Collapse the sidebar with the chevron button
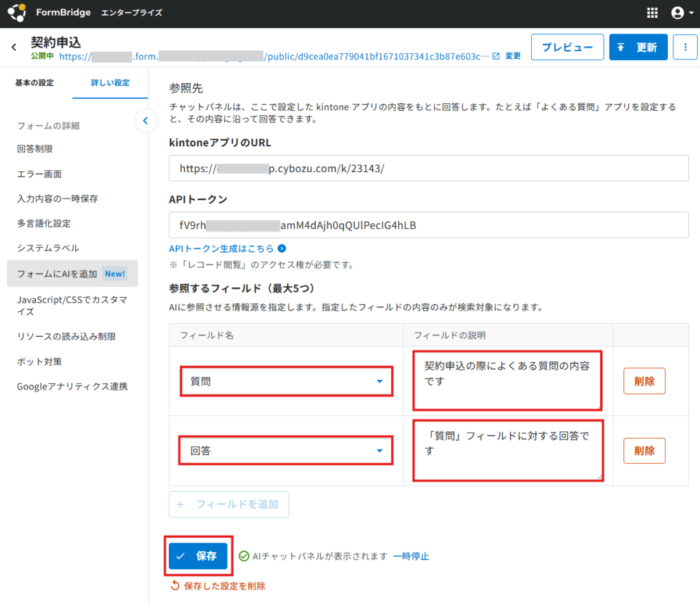Image resolution: width=700 pixels, height=606 pixels. 146,120
